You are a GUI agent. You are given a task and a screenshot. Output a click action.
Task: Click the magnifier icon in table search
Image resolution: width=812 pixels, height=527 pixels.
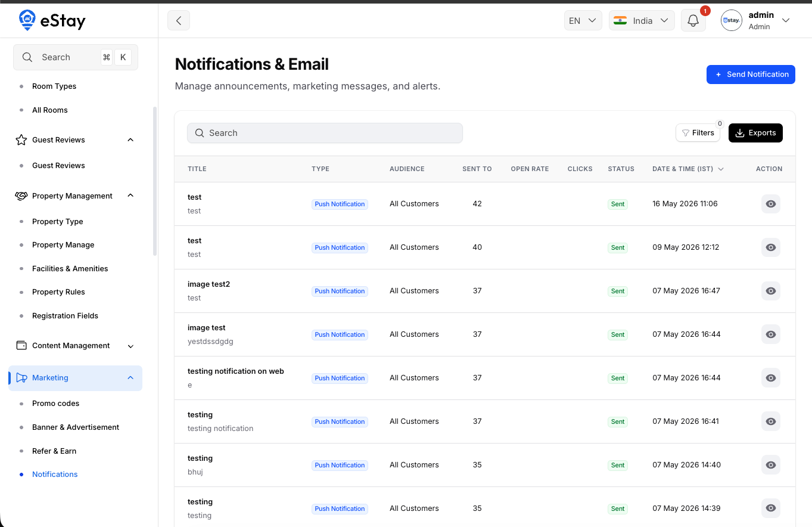[200, 133]
